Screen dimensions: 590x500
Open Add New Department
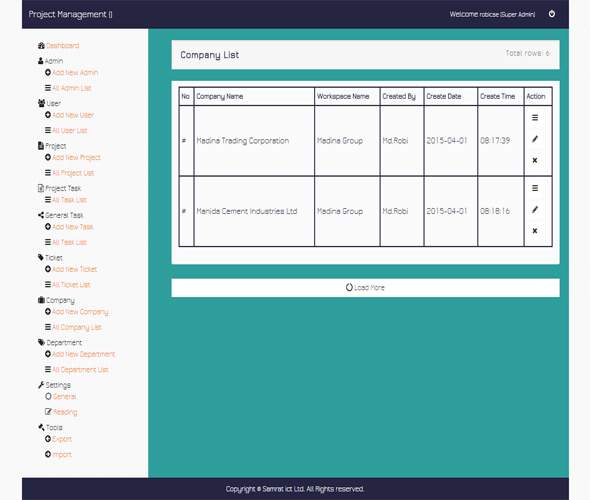coord(84,354)
